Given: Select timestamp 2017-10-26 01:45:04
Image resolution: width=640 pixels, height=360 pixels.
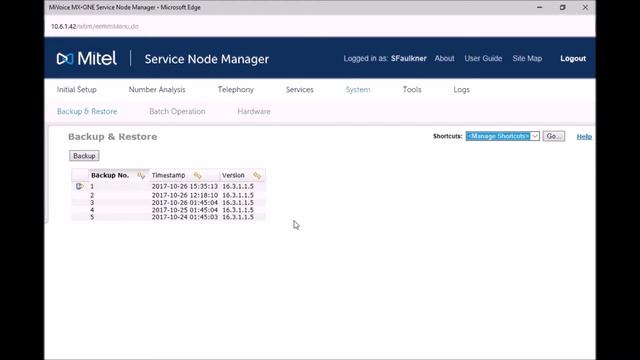Looking at the screenshot, I should click(x=184, y=202).
